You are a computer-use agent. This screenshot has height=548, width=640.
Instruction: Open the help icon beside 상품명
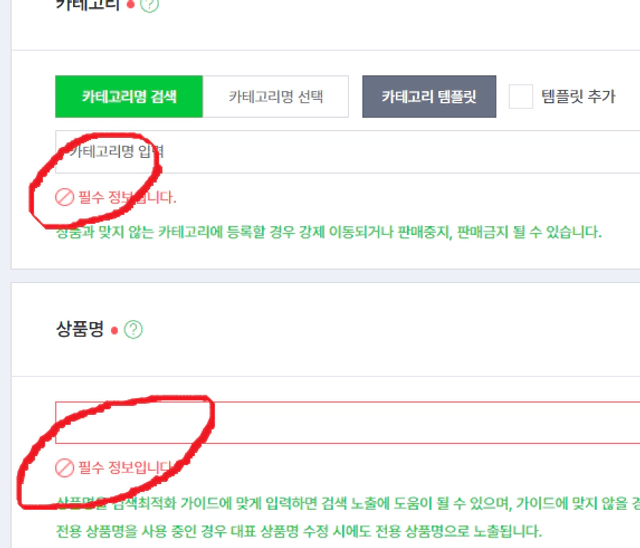click(x=133, y=330)
